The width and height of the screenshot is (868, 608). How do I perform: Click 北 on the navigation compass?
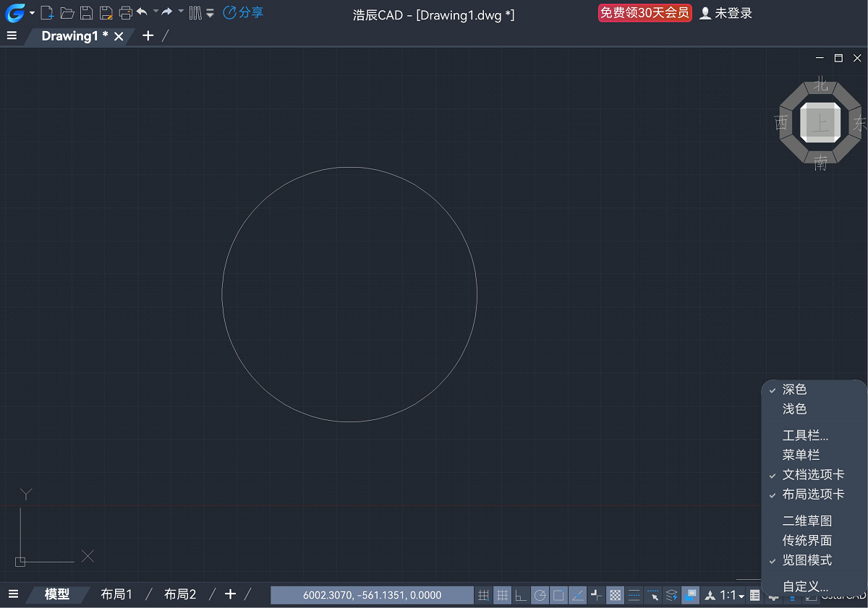click(x=820, y=86)
